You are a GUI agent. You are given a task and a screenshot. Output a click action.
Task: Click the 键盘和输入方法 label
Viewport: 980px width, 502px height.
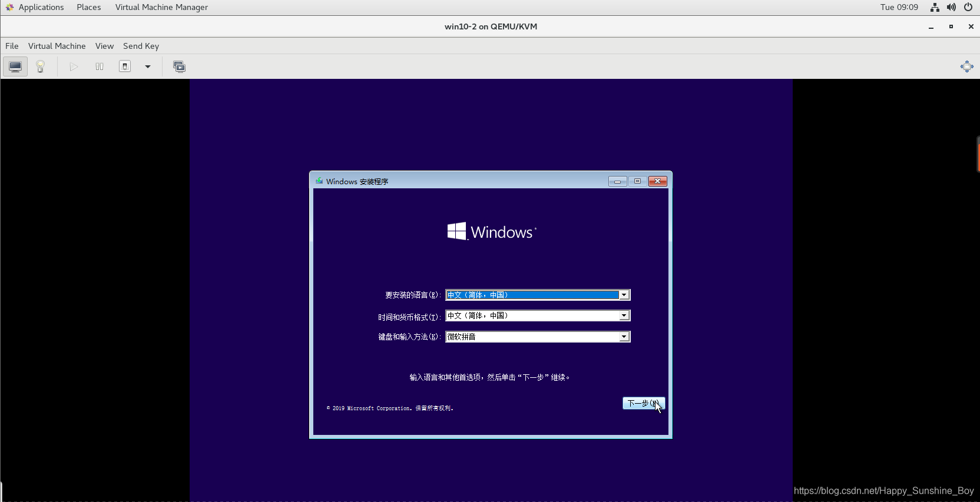coord(409,337)
